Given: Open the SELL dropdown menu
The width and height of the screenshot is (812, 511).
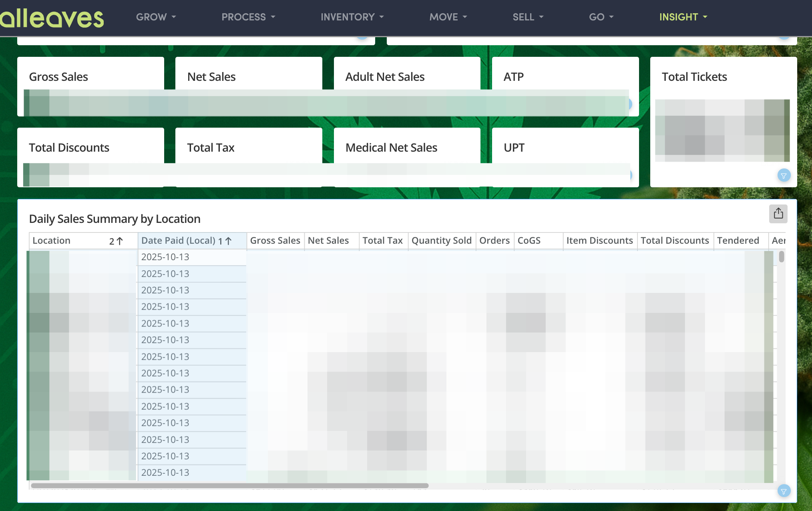Looking at the screenshot, I should coord(528,17).
